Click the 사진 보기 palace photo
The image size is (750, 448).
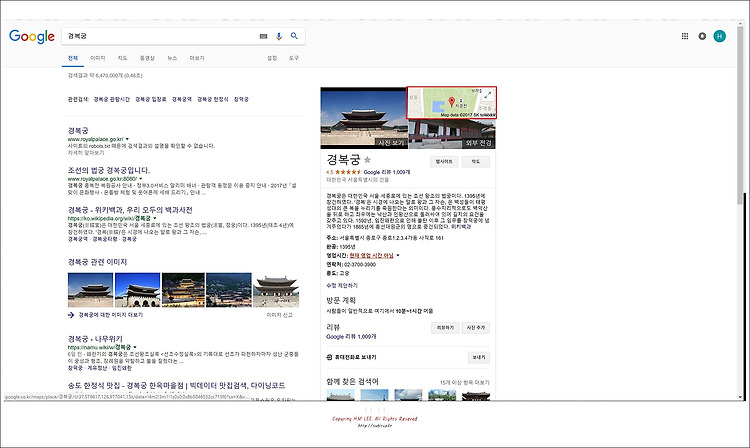364,118
